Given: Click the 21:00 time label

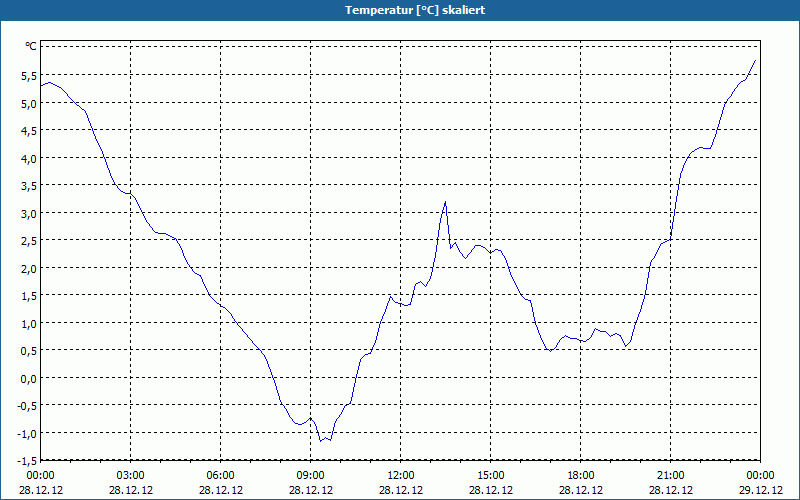Looking at the screenshot, I should click(670, 476).
